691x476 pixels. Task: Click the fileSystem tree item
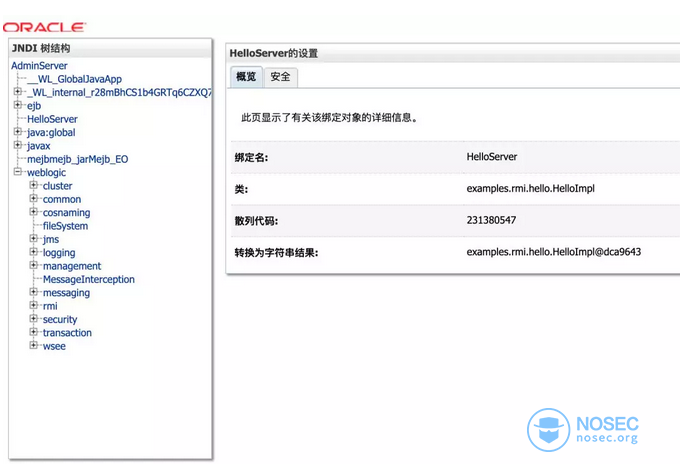click(65, 226)
